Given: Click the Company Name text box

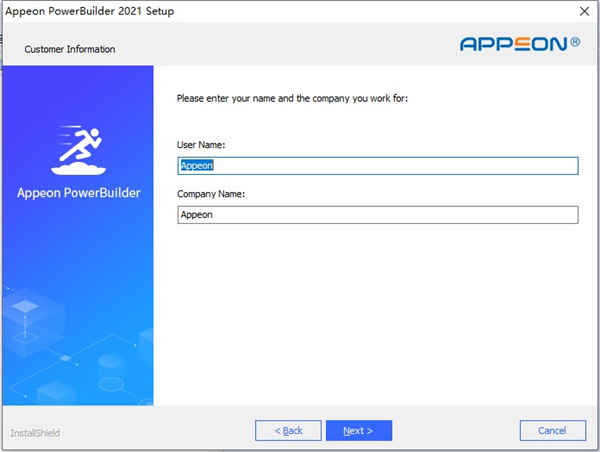Looking at the screenshot, I should click(378, 215).
